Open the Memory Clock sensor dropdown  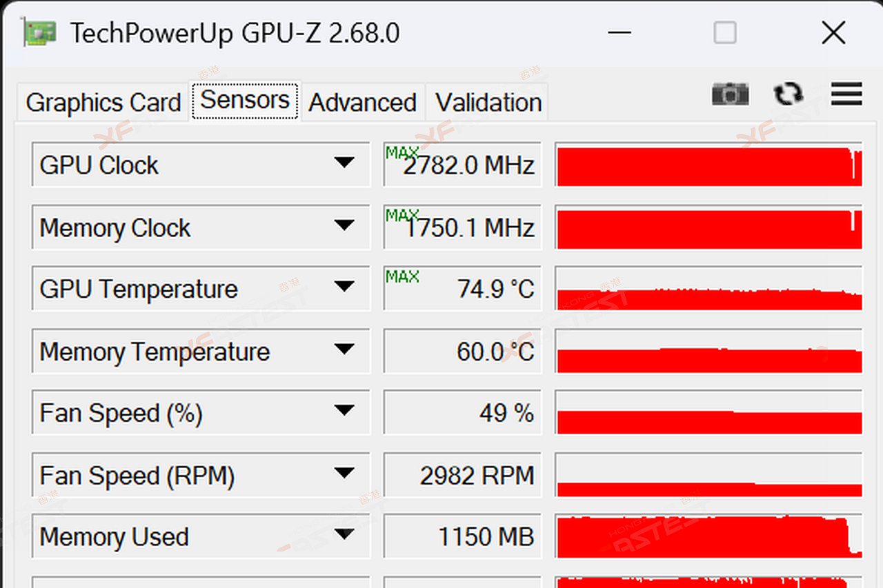point(344,225)
